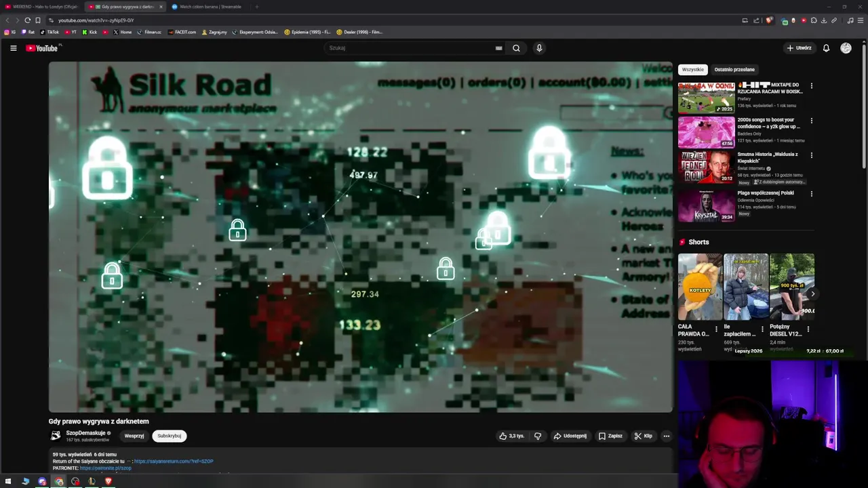Click the Subskrybuj button
This screenshot has height=488, width=868.
pyautogui.click(x=170, y=436)
